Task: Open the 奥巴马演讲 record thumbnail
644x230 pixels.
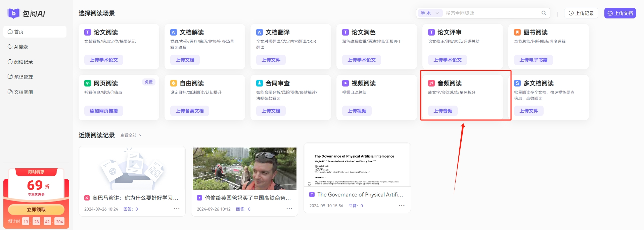Action: [x=132, y=168]
